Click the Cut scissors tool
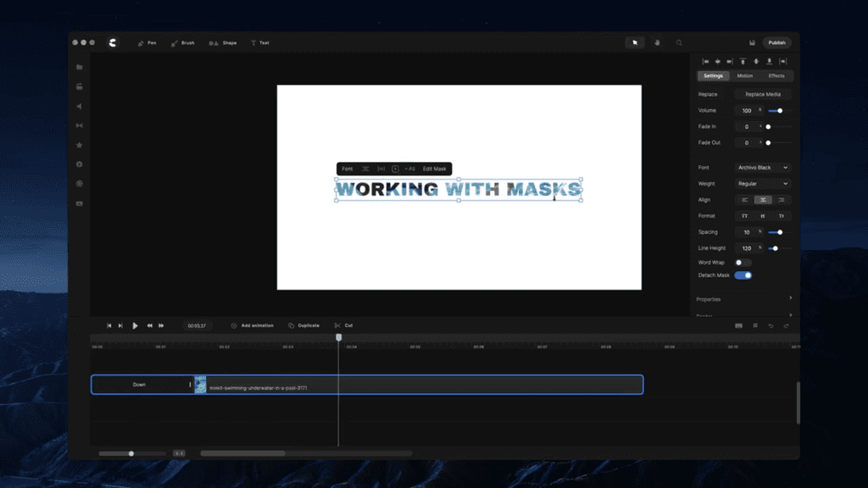Viewport: 868px width, 488px height. pyautogui.click(x=343, y=325)
